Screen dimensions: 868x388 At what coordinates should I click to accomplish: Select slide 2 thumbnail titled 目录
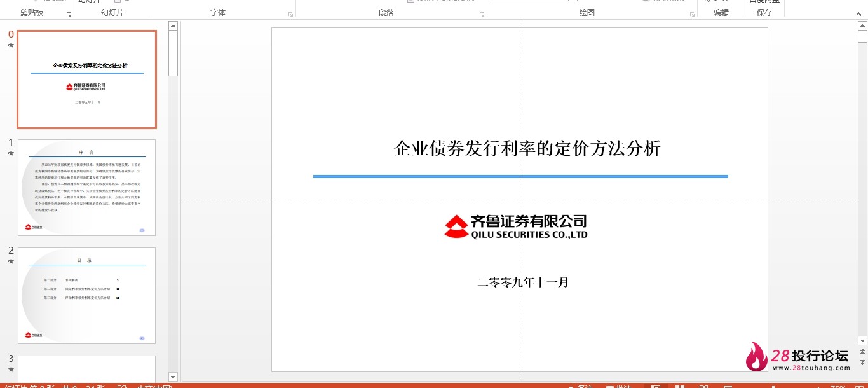click(86, 296)
